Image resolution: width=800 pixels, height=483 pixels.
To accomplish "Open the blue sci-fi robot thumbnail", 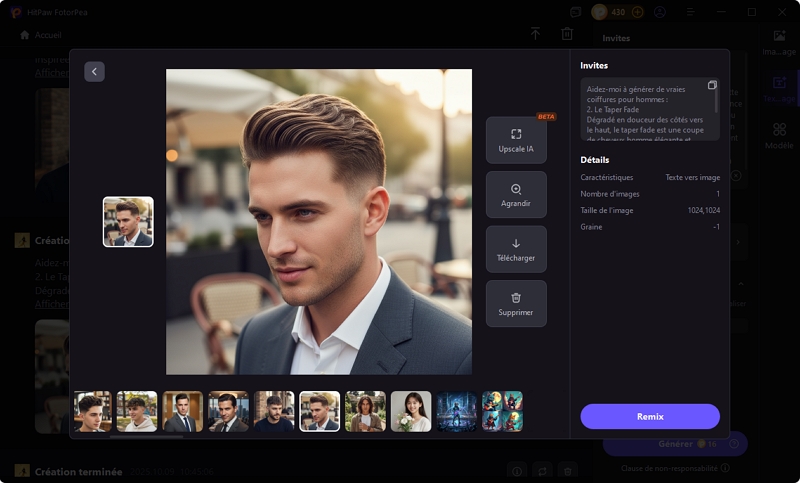I will coord(457,412).
